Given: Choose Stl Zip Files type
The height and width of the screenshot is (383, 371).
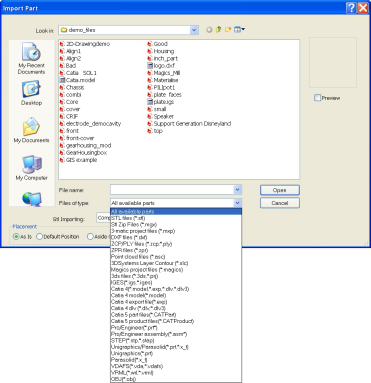Looking at the screenshot, I should point(176,225).
